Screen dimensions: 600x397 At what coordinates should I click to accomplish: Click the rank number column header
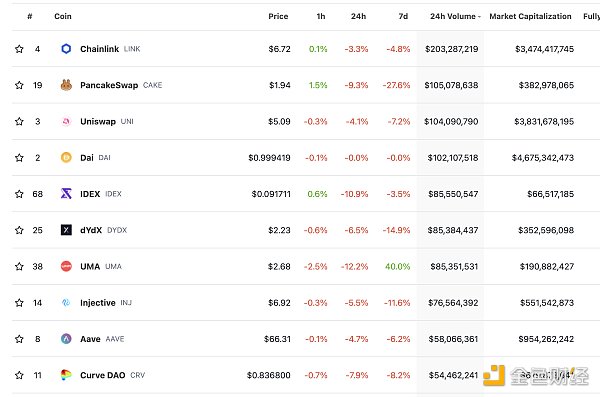coord(29,16)
